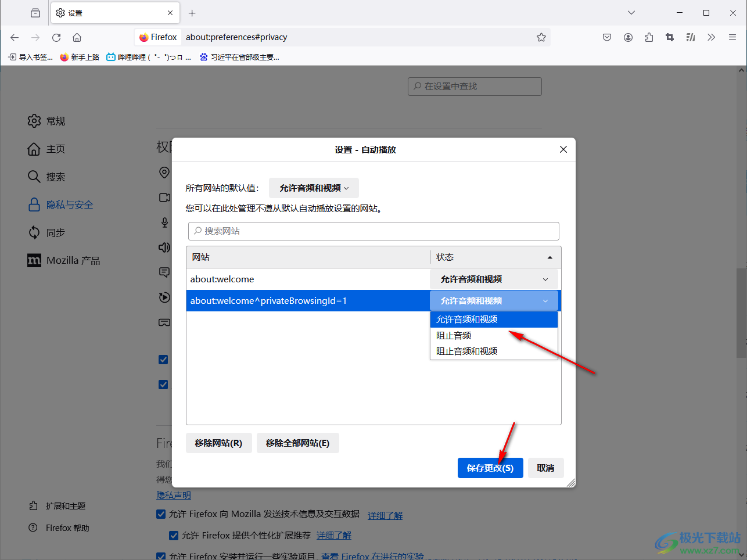Open 查看 Firefox 在进行的实验 link
Screen dimensions: 747x560
[x=372, y=556]
